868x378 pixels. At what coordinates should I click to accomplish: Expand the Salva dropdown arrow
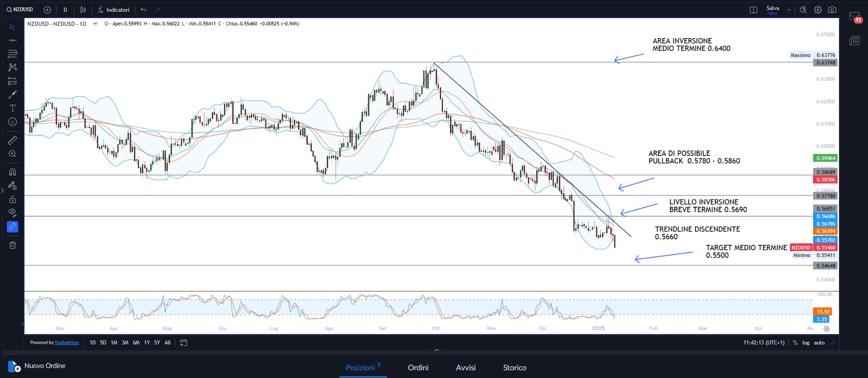(789, 10)
